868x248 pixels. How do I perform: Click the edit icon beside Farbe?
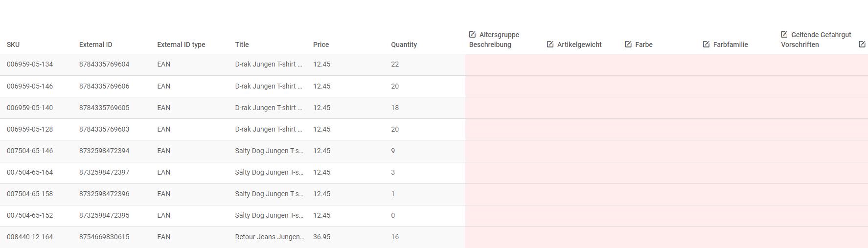[x=628, y=45]
